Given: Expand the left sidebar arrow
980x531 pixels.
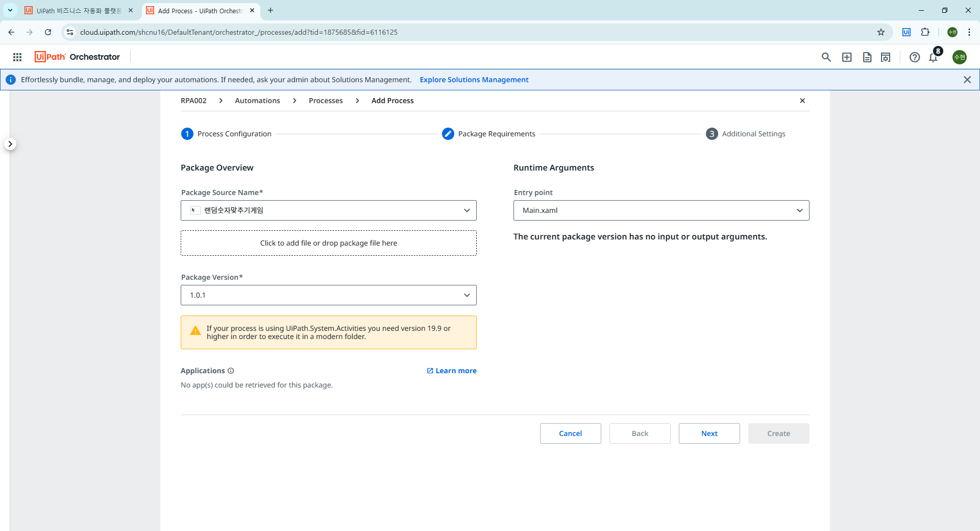Looking at the screenshot, I should (10, 144).
